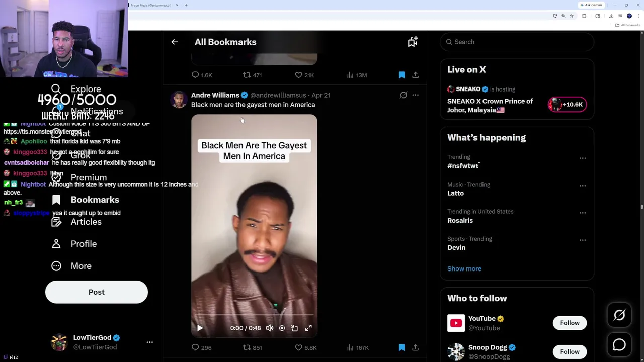Expand the More menu in the sidebar
Viewport: 644px width, 362px height.
coord(71,266)
